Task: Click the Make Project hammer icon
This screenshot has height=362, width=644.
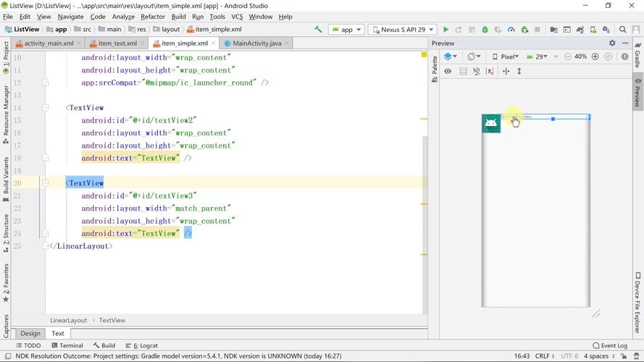Action: [x=318, y=30]
